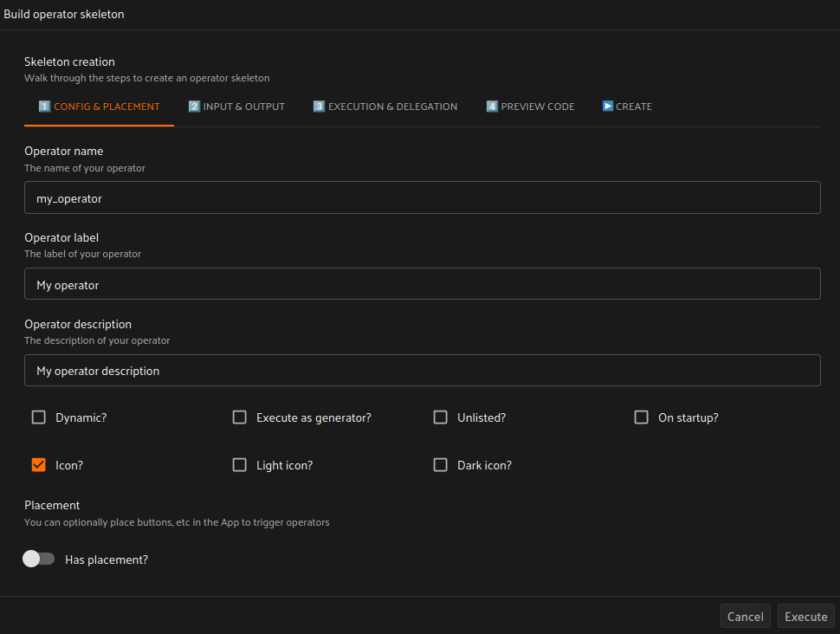Click the number 1 step icon
Viewport: 840px width, 634px height.
44,107
